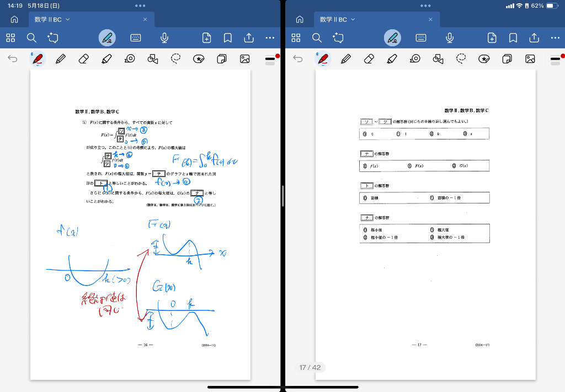Close the 数学 II BC tab in the left pane
Screen dimensions: 565x392
[x=145, y=19]
